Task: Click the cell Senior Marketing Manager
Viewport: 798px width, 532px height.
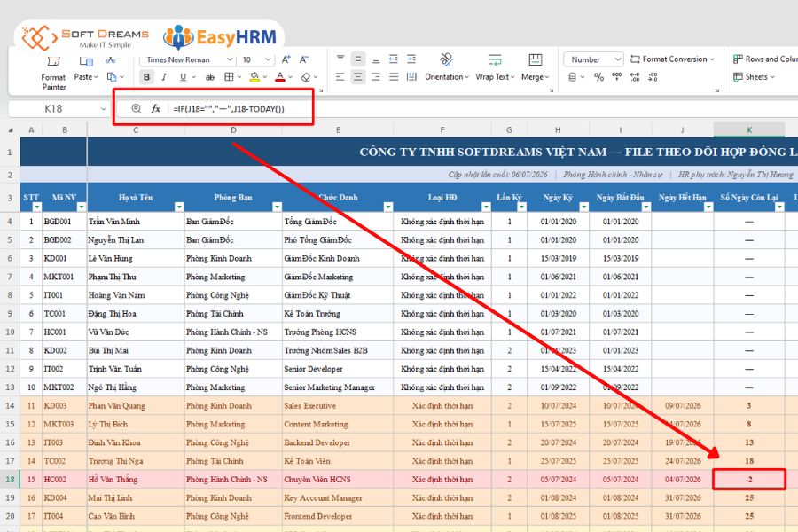Action: [x=338, y=387]
